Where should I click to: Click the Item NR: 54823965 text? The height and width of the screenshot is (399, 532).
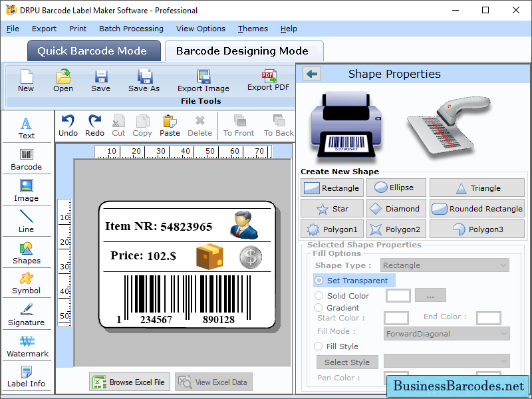click(158, 226)
